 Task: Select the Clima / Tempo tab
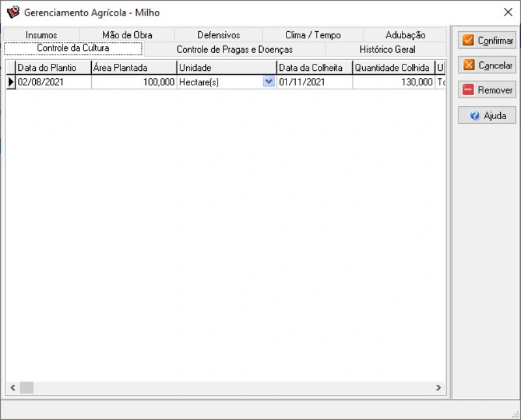pyautogui.click(x=313, y=35)
